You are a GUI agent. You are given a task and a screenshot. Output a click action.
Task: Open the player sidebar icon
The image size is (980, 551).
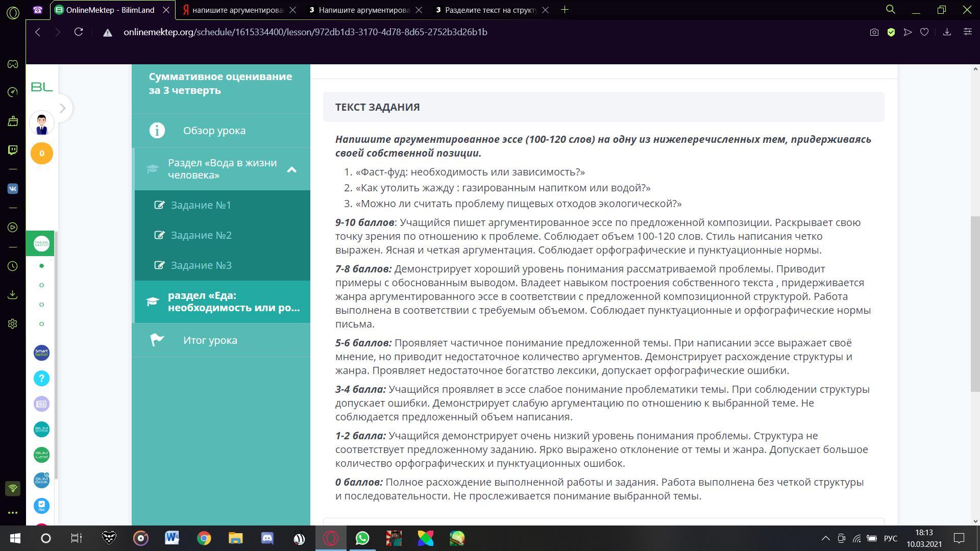tap(13, 227)
